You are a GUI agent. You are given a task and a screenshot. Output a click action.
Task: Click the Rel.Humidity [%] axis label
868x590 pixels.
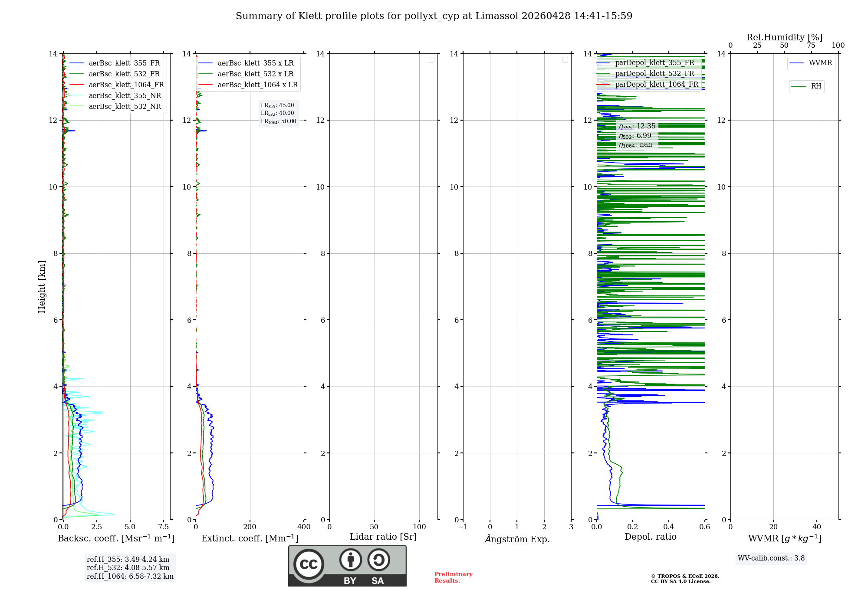pyautogui.click(x=784, y=37)
